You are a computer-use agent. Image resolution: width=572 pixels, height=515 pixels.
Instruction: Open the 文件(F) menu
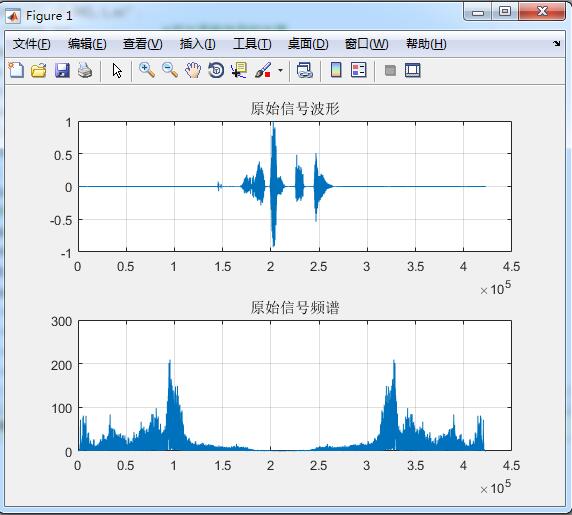coord(31,44)
